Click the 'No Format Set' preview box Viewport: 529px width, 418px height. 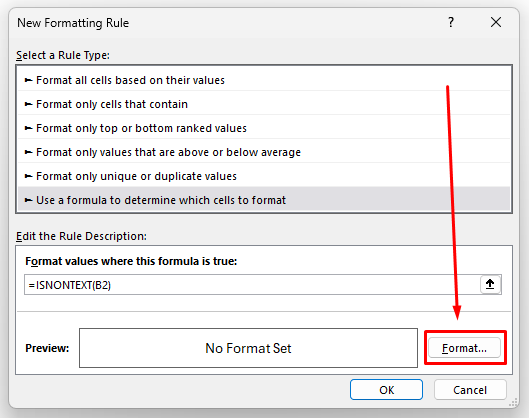coord(248,348)
